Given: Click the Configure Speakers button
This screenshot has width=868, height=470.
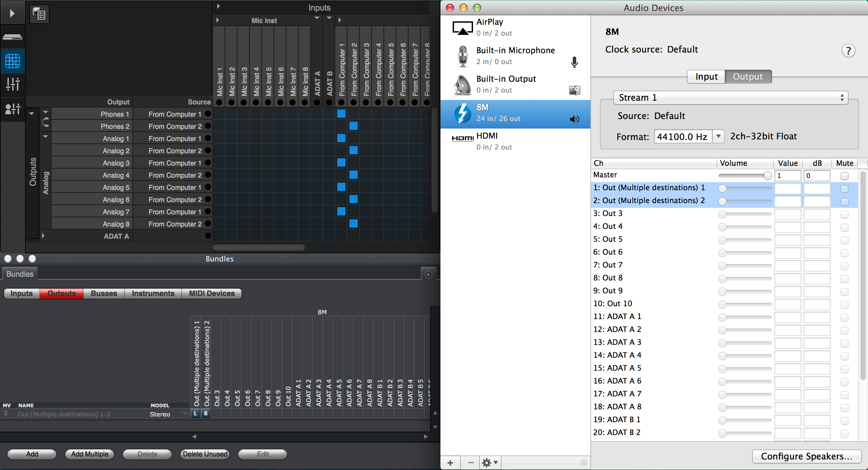Looking at the screenshot, I should coord(806,456).
